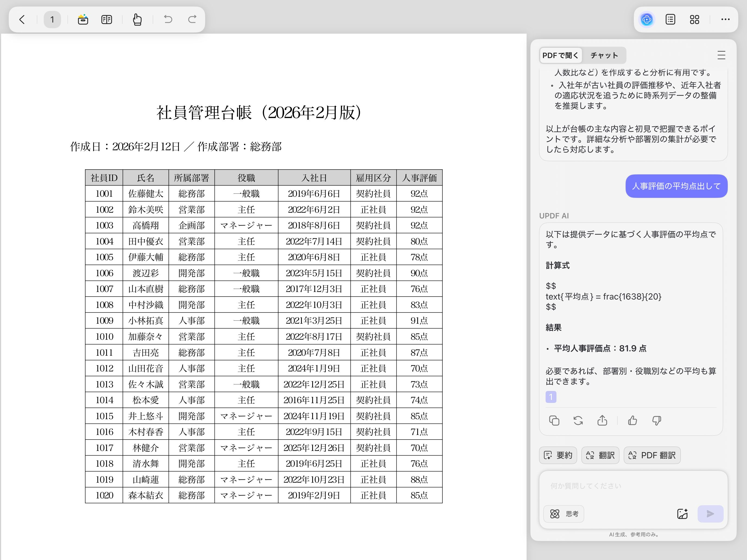Select the hand touch tool
This screenshot has width=747, height=560.
coord(137,20)
